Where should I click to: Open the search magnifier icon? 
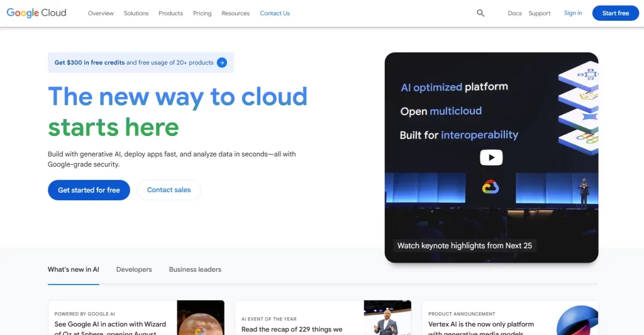[x=480, y=13]
